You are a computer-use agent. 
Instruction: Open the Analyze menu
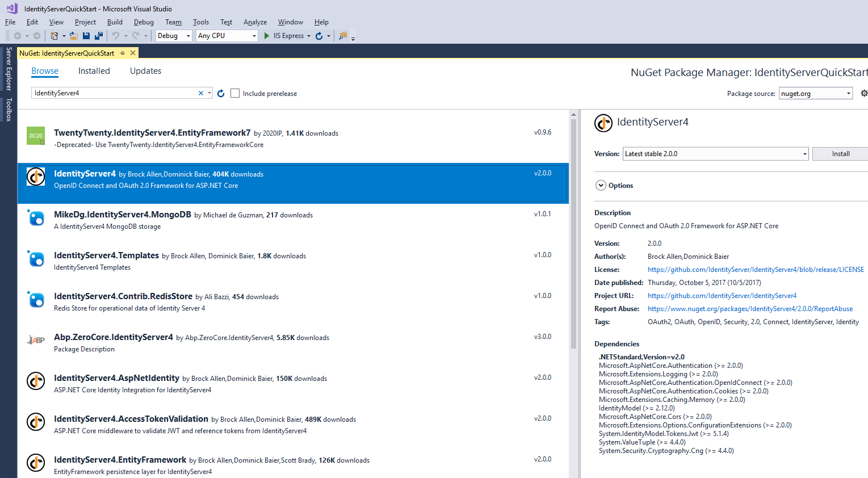(255, 22)
